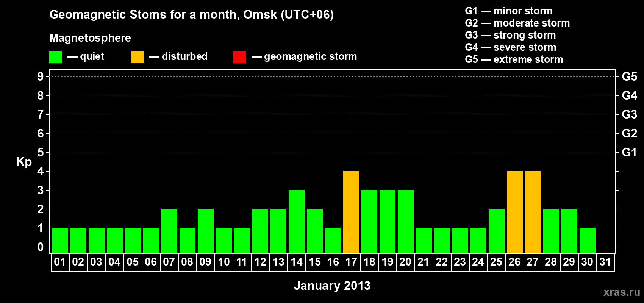Click the G5 right axis label

coord(630,77)
